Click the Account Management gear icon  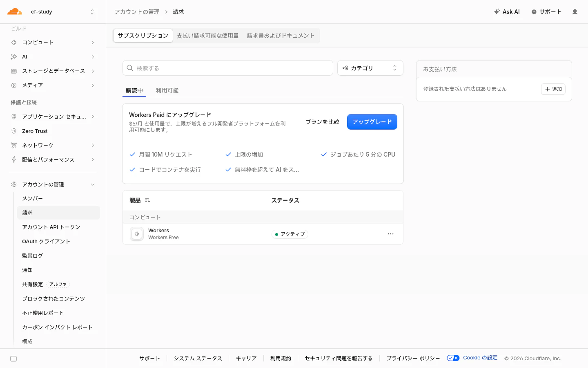point(14,184)
